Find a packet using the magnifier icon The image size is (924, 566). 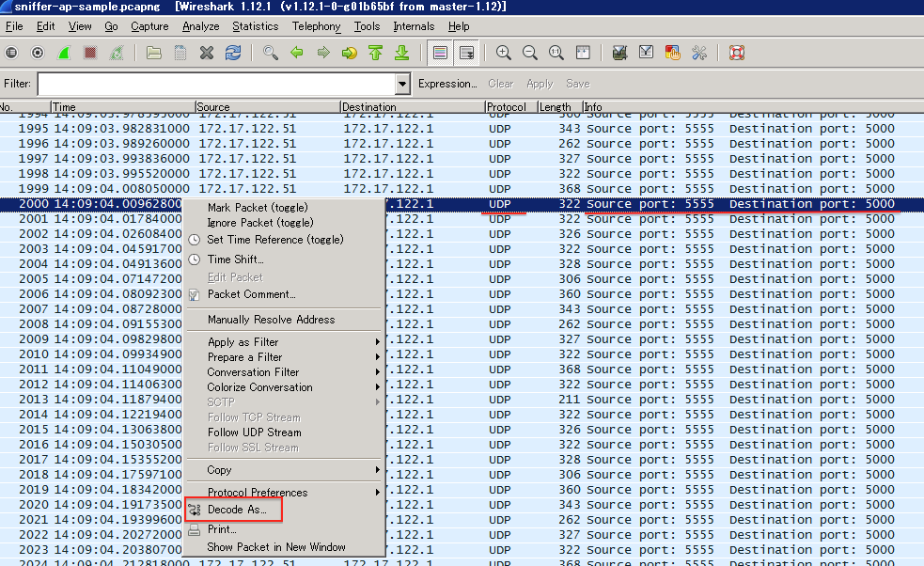[x=271, y=53]
